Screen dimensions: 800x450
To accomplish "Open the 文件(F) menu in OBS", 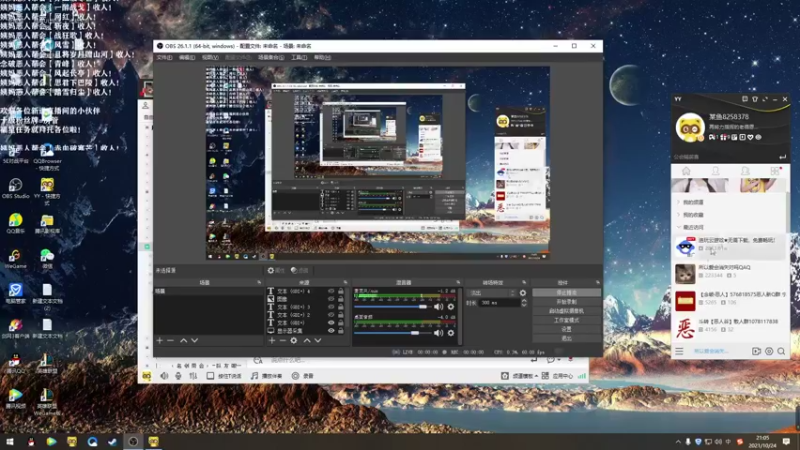I will coord(164,58).
